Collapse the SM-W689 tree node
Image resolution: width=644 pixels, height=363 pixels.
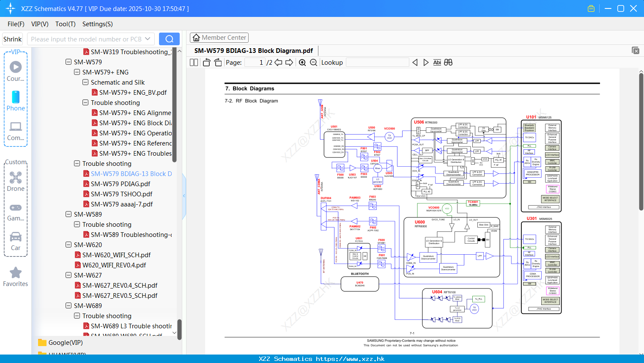pos(69,305)
